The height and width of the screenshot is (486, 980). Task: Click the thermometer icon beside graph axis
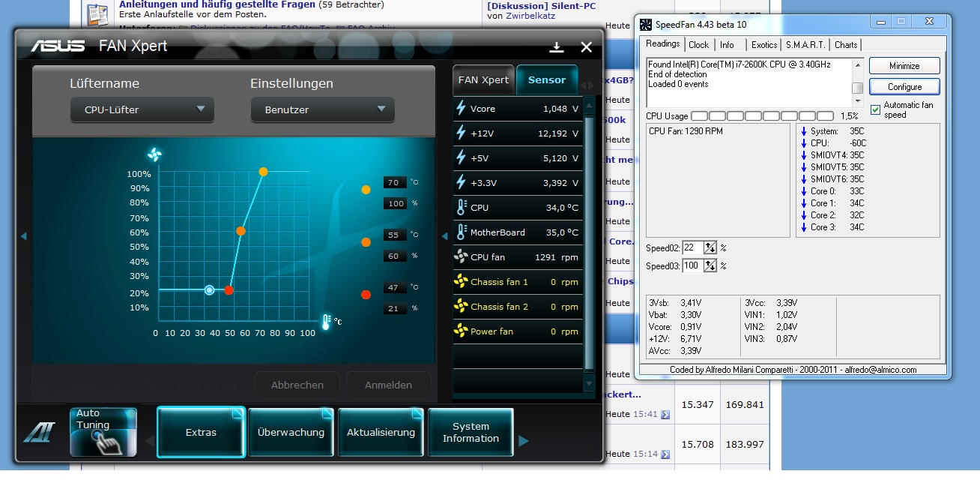pos(326,322)
